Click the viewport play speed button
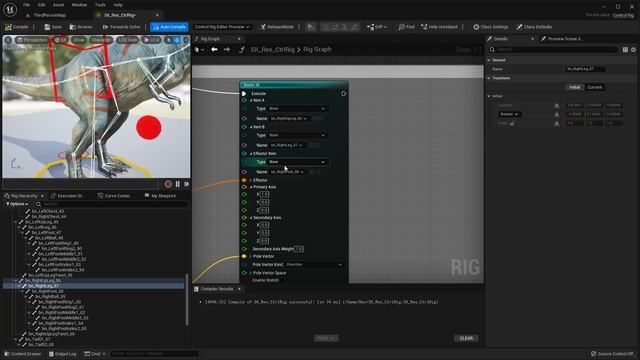Image resolution: width=640 pixels, height=360 pixels. (151, 40)
